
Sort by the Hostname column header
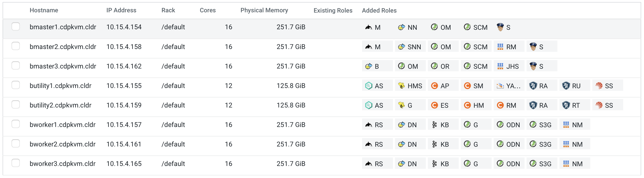(x=44, y=10)
